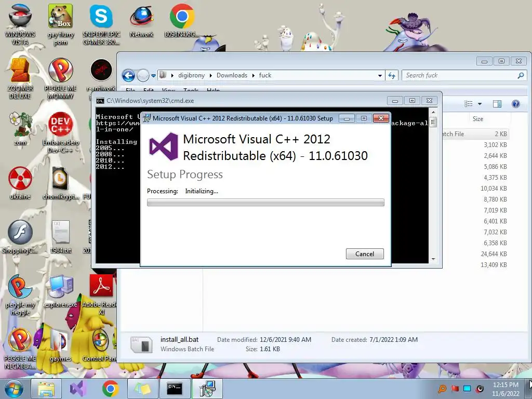Open the Sandboxie Box desktop shortcut
Screen dimensions: 532x399
(x=60, y=24)
